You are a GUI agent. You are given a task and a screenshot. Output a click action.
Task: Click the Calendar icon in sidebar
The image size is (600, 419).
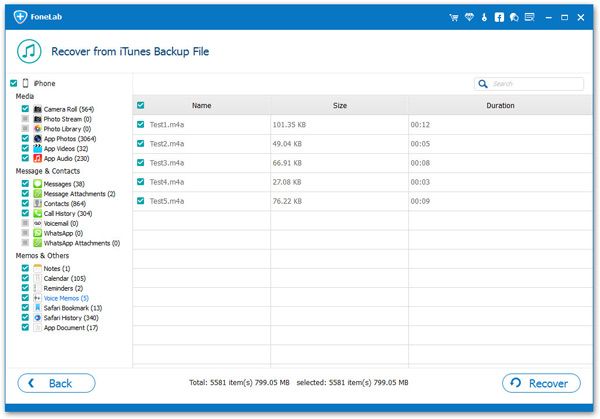(x=38, y=278)
